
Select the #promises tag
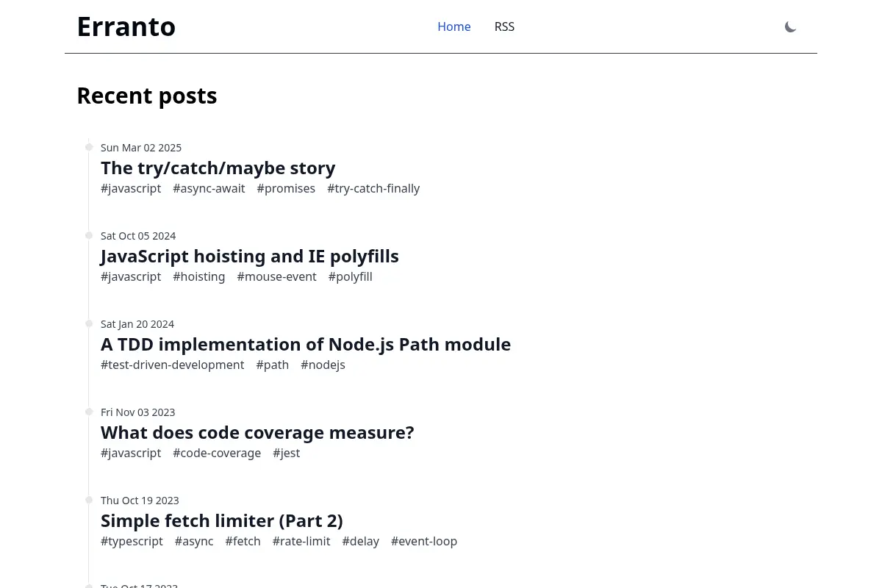[x=286, y=188]
